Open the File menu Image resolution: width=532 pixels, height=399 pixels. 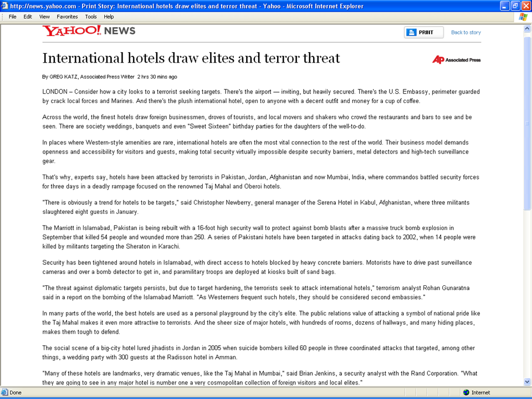(x=12, y=17)
